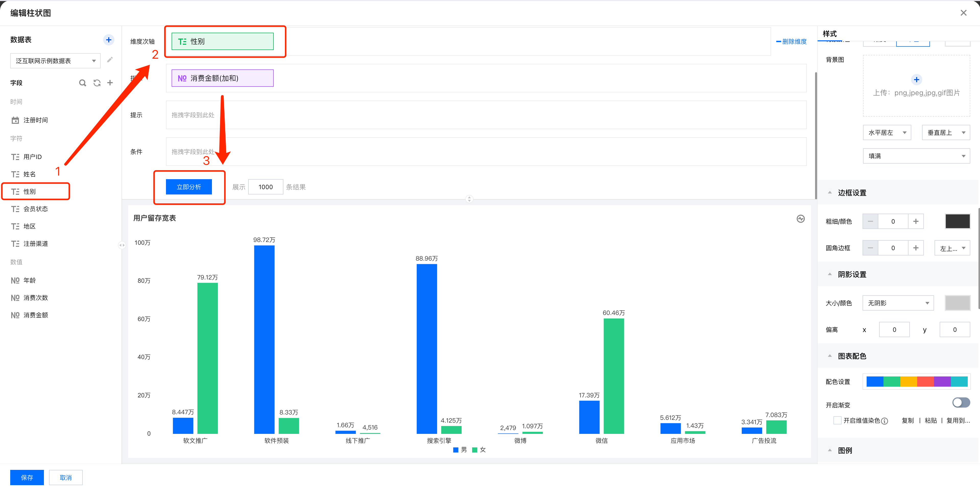Select the 样式 tab
This screenshot has height=489, width=980.
(829, 34)
